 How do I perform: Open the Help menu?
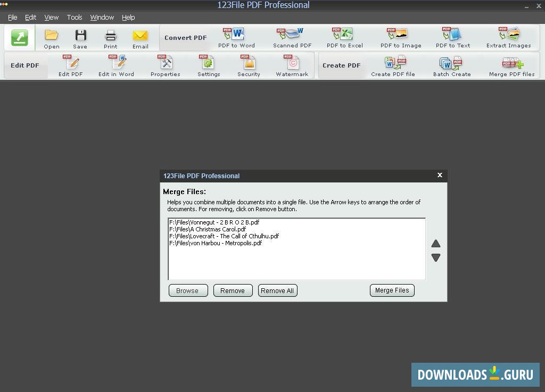tap(128, 18)
